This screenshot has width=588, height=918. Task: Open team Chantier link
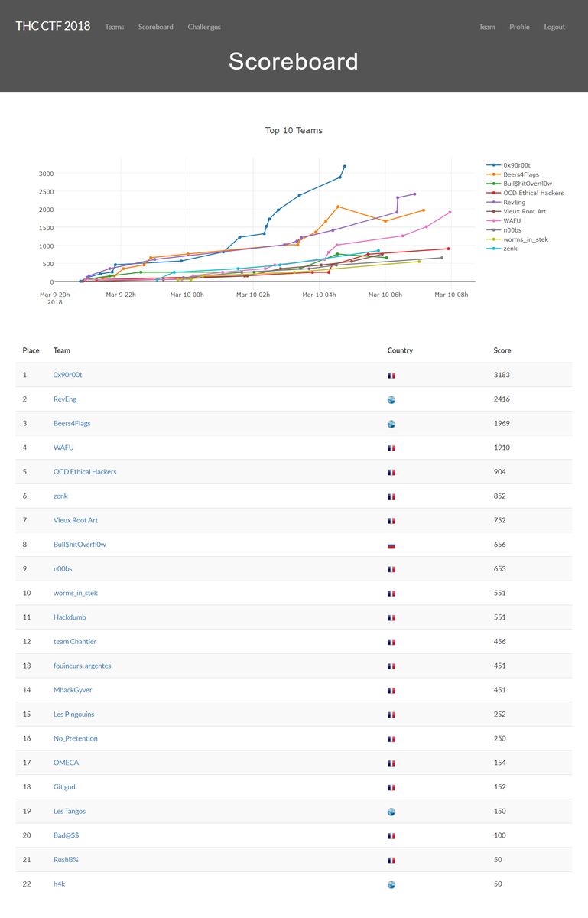pyautogui.click(x=75, y=642)
